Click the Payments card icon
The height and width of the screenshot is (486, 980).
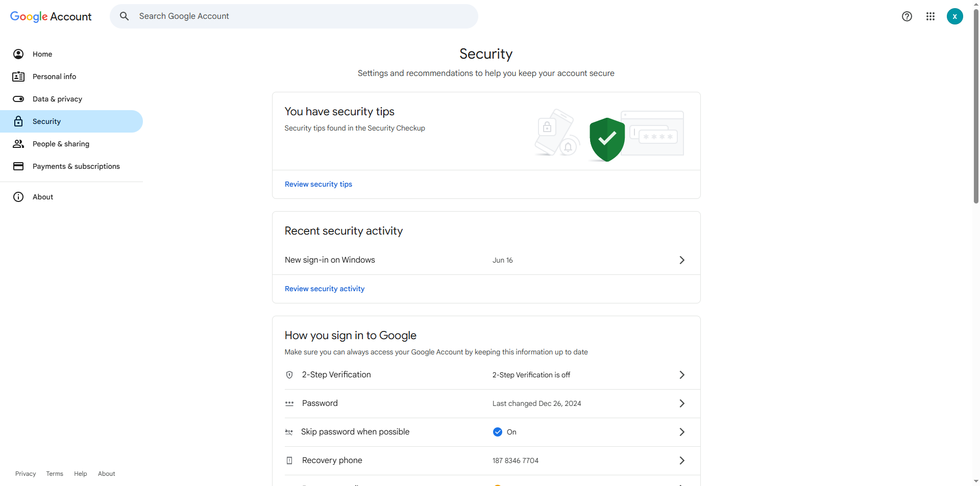(x=18, y=166)
